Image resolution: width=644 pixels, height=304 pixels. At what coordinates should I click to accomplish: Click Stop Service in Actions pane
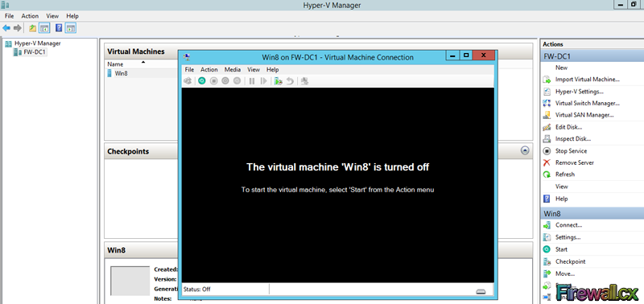point(571,151)
